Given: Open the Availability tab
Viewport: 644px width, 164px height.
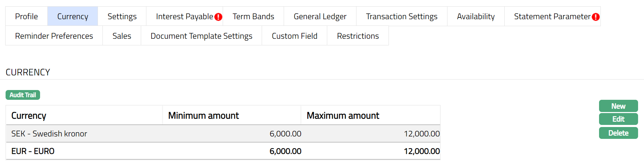Looking at the screenshot, I should (476, 16).
